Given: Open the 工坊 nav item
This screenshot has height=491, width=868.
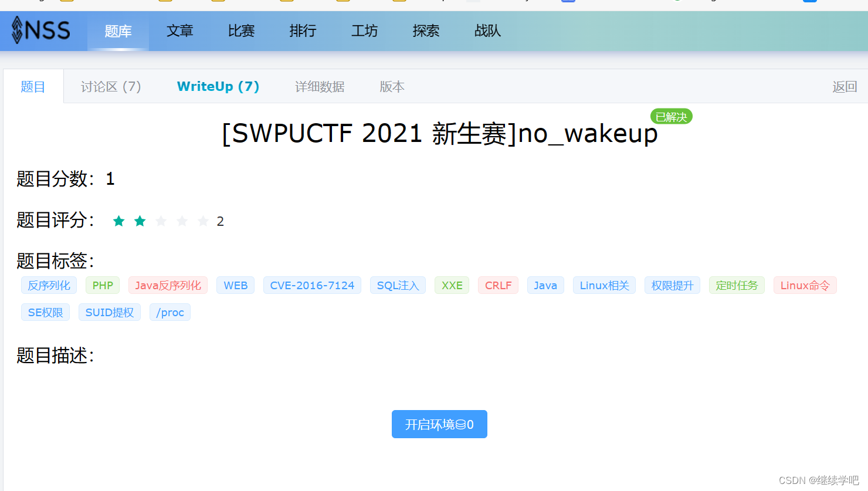Looking at the screenshot, I should [x=364, y=31].
